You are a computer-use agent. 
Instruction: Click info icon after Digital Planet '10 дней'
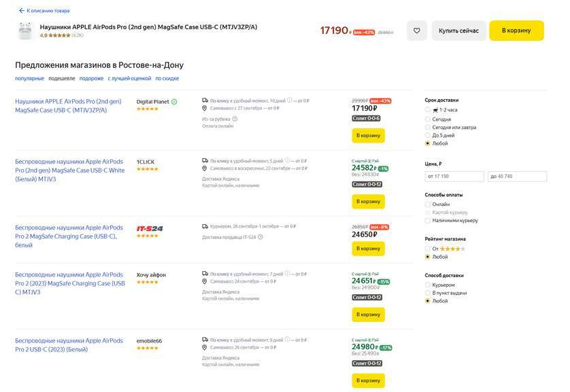pyautogui.click(x=290, y=101)
